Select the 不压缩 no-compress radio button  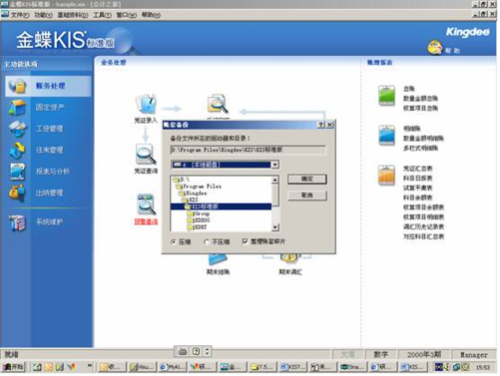206,242
